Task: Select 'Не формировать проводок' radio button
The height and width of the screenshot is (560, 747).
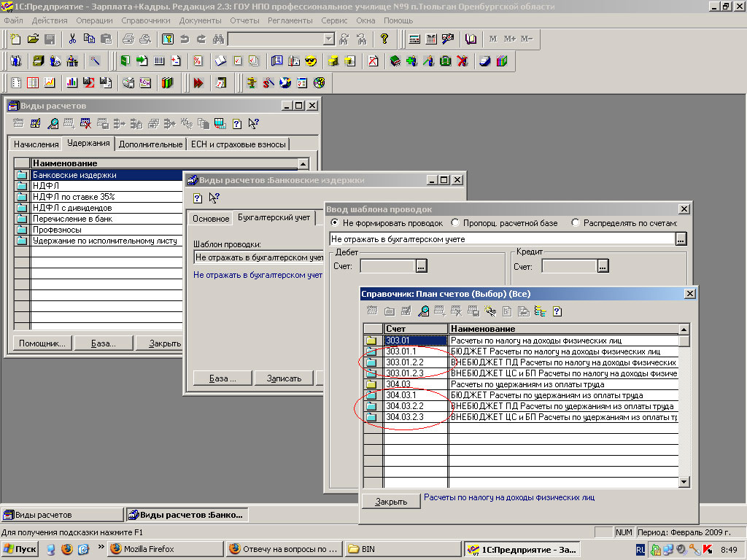Action: coord(335,222)
